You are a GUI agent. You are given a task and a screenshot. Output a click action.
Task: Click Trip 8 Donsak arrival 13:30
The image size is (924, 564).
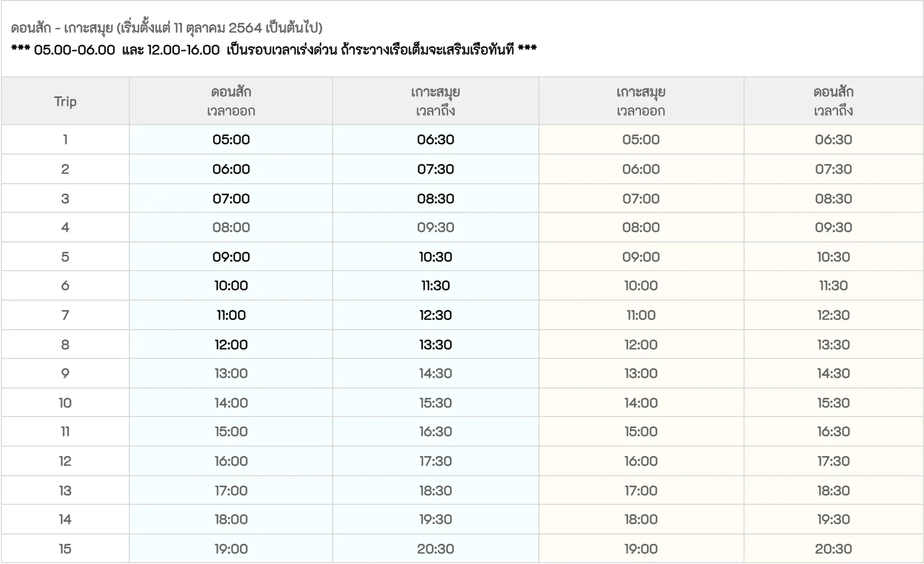(x=833, y=345)
